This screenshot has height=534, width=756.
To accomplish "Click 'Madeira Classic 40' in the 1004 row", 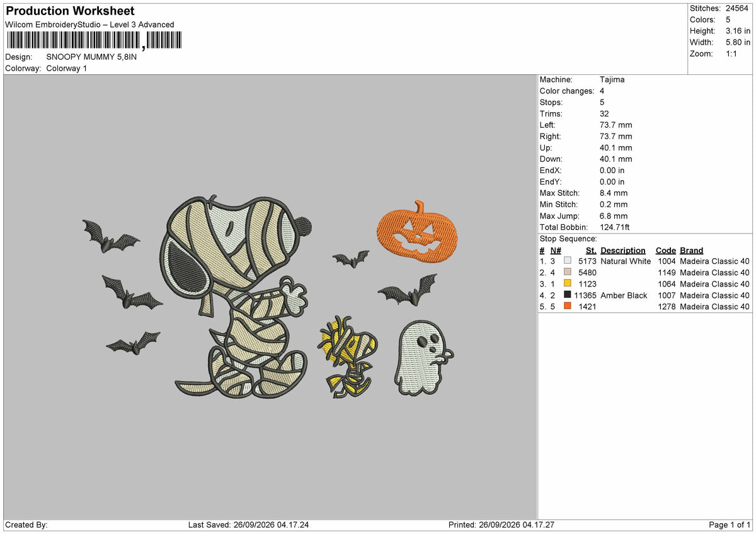I will (x=715, y=261).
